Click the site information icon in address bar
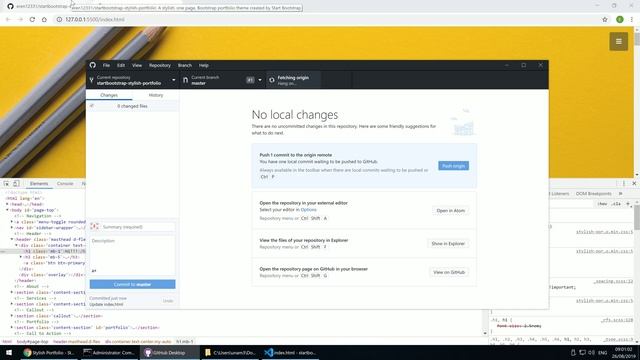 point(59,19)
